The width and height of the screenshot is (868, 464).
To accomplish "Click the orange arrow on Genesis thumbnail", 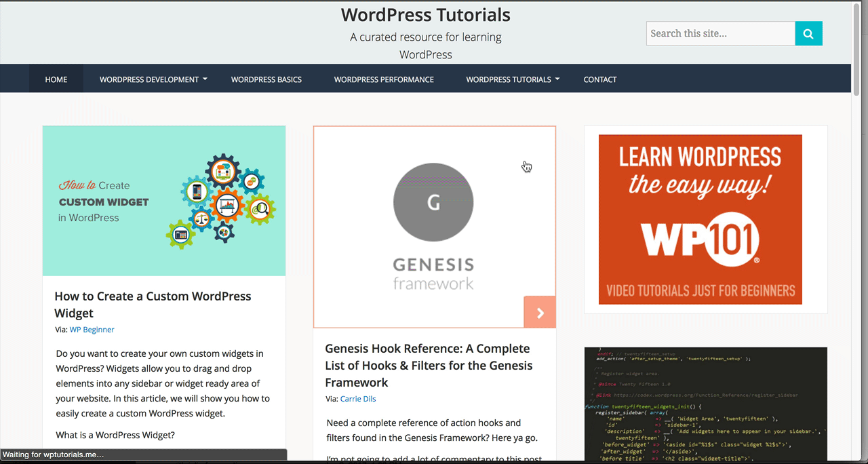I will click(540, 312).
